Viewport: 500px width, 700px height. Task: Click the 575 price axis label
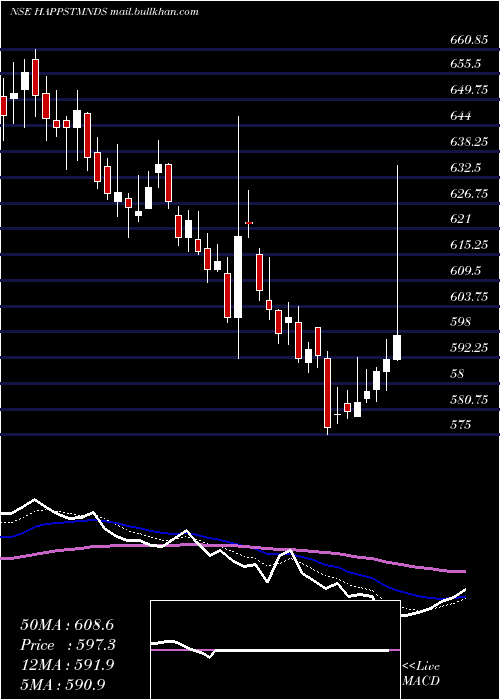tap(460, 425)
